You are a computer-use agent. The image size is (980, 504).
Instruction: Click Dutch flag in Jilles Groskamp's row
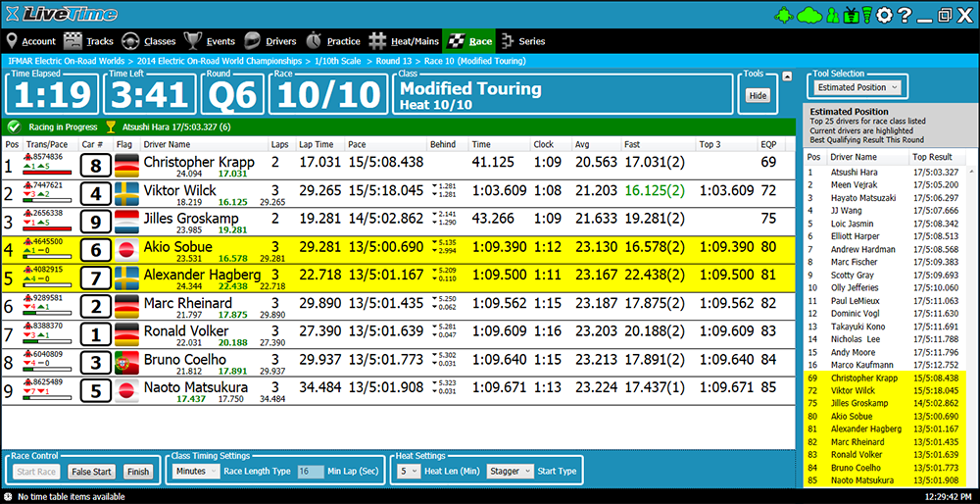pyautogui.click(x=125, y=222)
